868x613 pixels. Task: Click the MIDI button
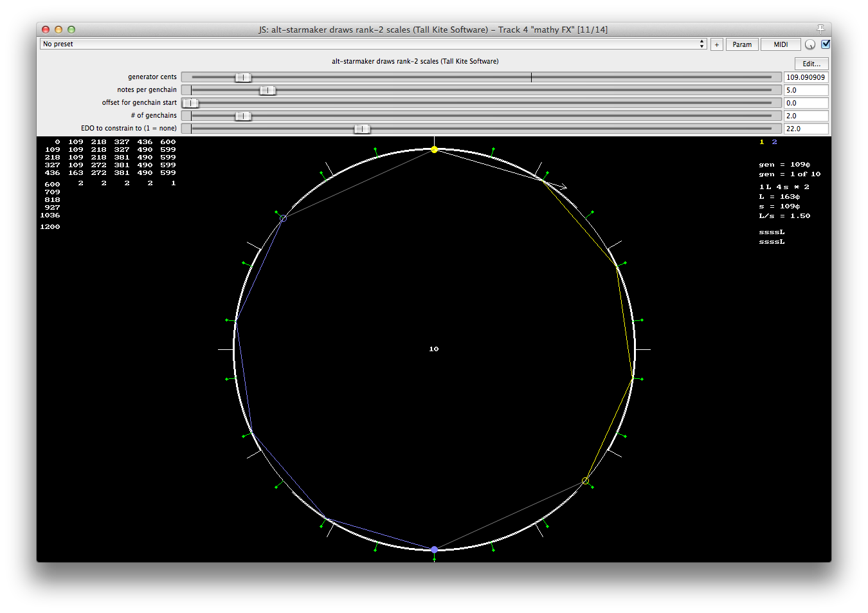tap(781, 44)
